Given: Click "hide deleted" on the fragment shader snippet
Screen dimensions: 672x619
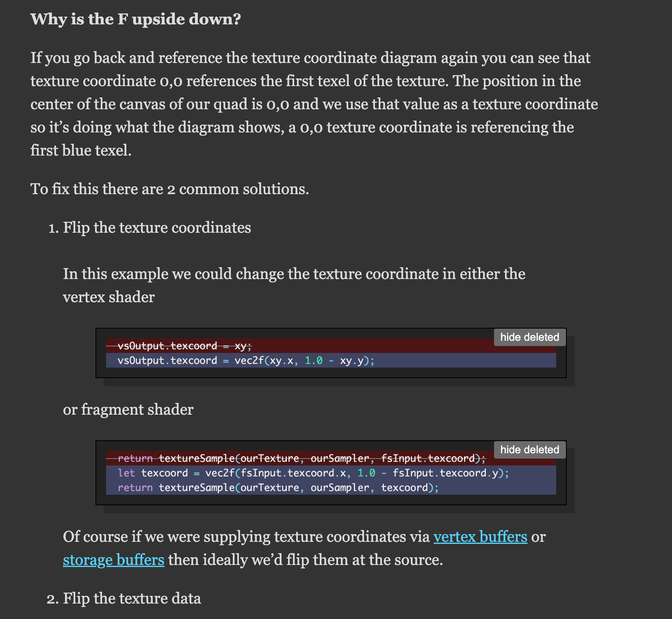Looking at the screenshot, I should click(x=529, y=450).
